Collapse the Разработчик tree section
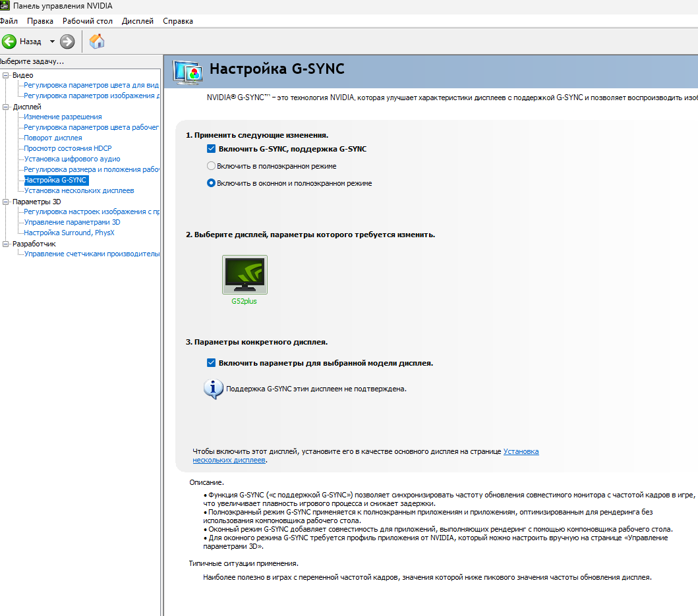Screen dimensions: 698x616 (x=6, y=244)
